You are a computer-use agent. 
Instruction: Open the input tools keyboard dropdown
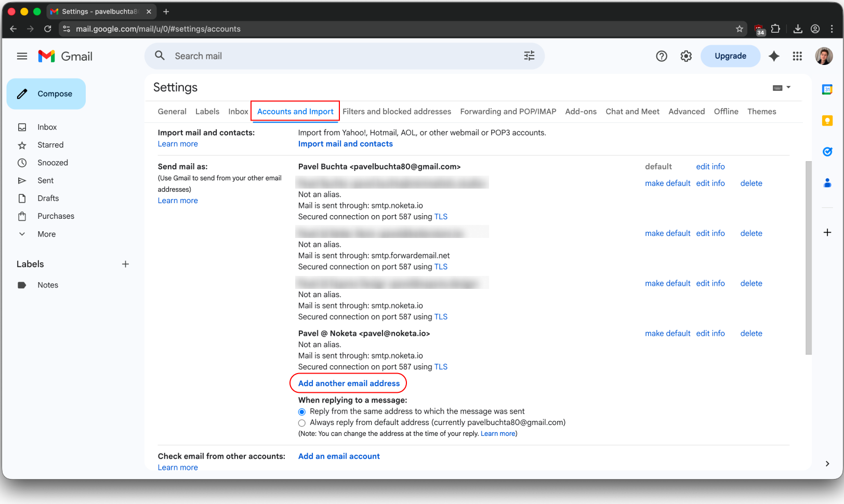point(781,87)
